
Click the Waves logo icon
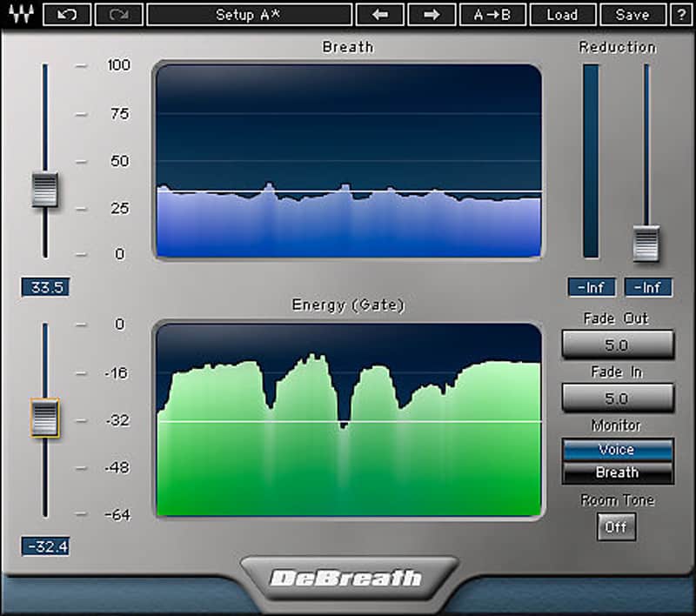pos(21,14)
